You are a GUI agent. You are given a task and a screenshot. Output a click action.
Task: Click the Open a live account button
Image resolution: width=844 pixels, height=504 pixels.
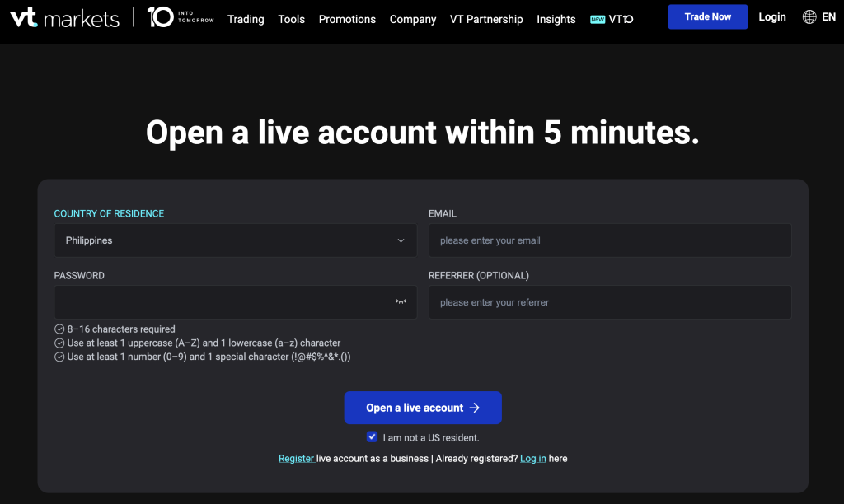pos(423,408)
